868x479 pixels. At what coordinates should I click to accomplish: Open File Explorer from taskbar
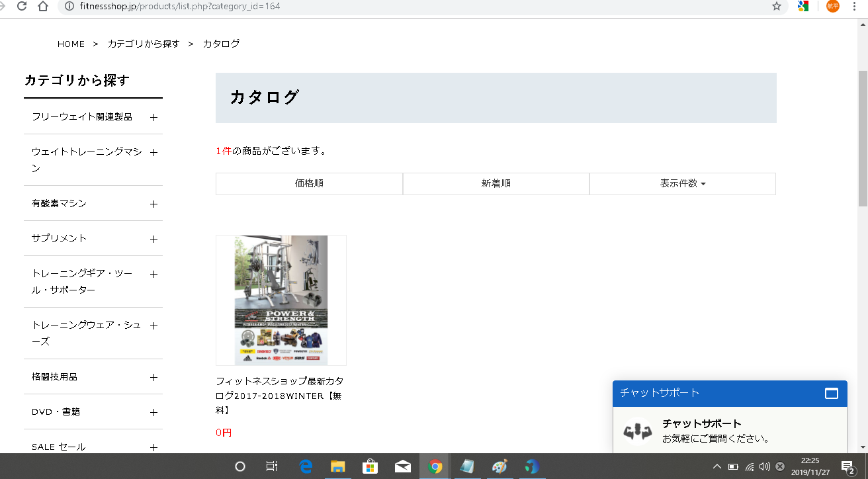click(338, 466)
